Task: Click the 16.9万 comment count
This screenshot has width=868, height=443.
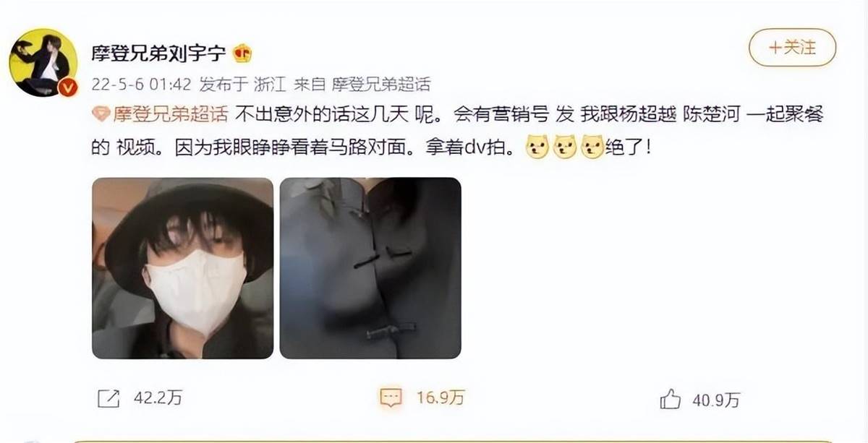Action: coord(441,398)
